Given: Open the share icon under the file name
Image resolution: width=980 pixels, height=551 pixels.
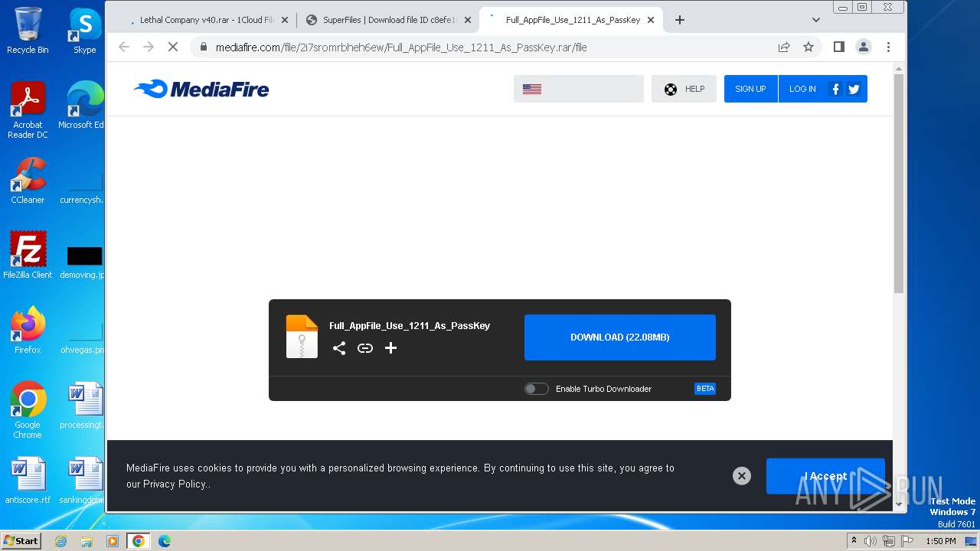Looking at the screenshot, I should [x=339, y=348].
